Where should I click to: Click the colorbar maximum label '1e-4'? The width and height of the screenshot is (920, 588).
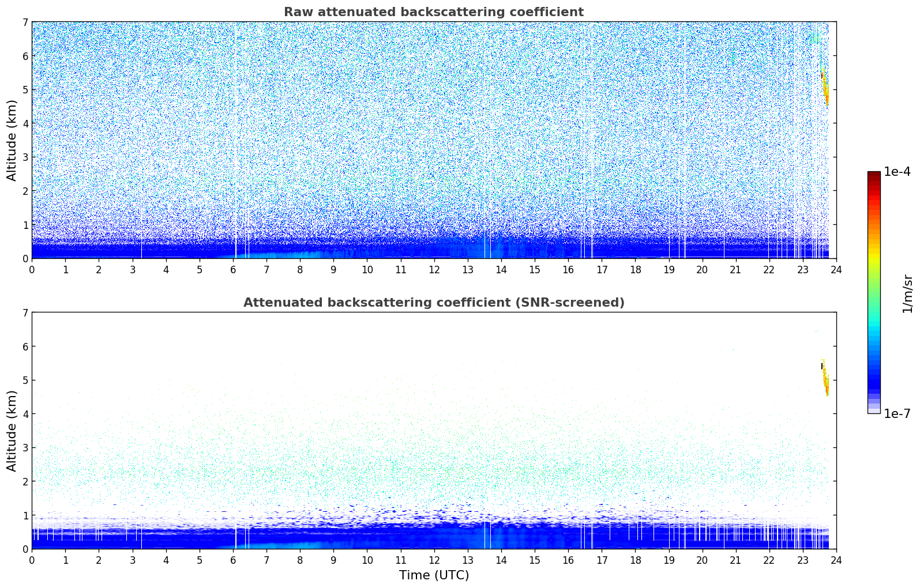point(897,172)
